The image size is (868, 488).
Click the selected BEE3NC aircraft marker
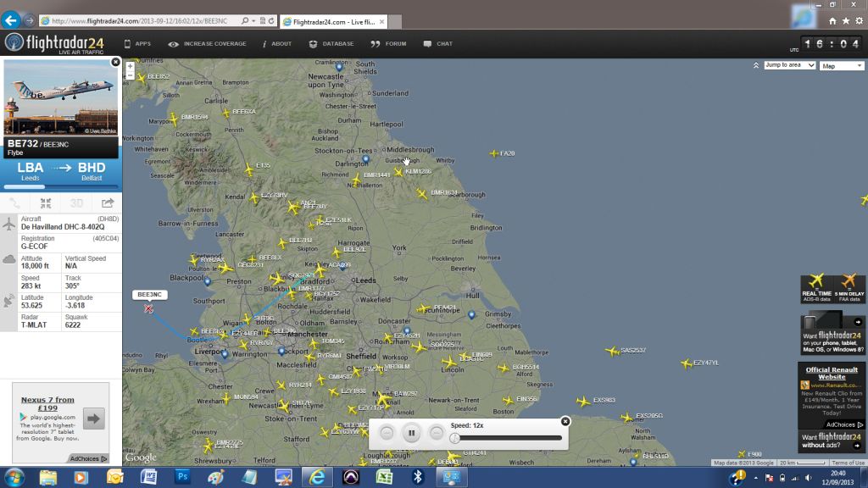[x=148, y=308]
